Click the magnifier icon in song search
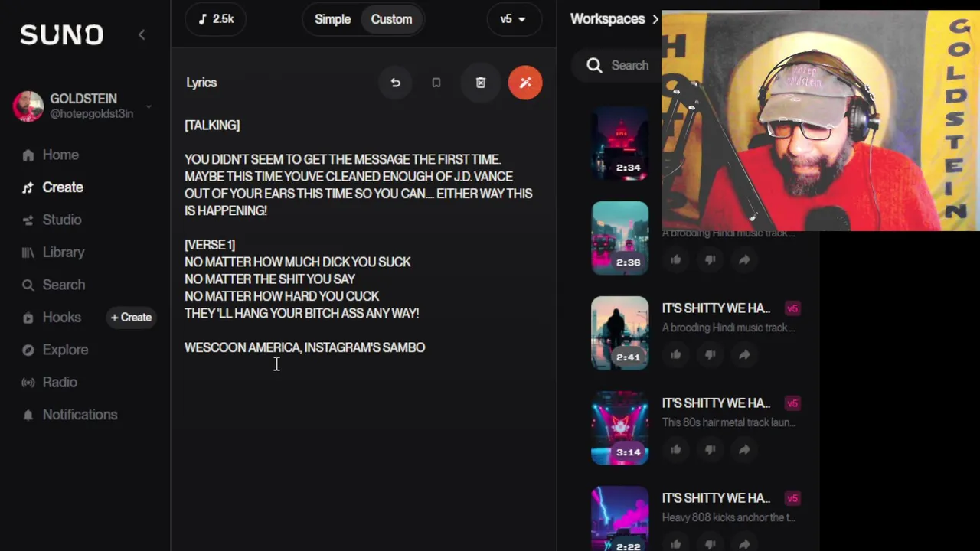The height and width of the screenshot is (551, 980). pos(594,66)
